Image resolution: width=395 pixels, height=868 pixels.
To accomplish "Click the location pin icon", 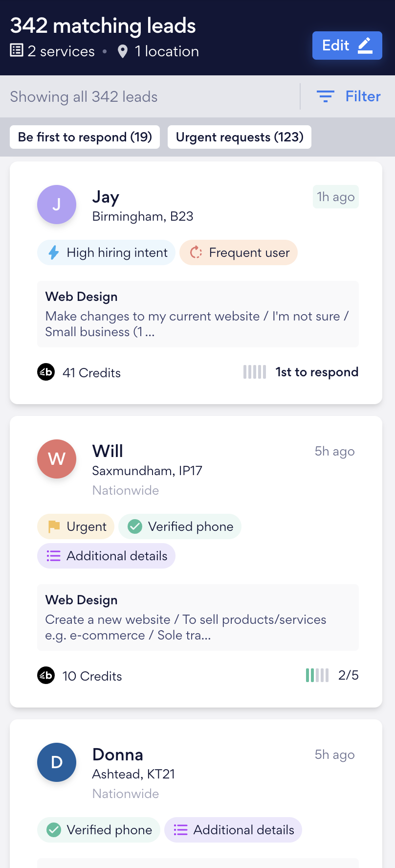I will 123,51.
